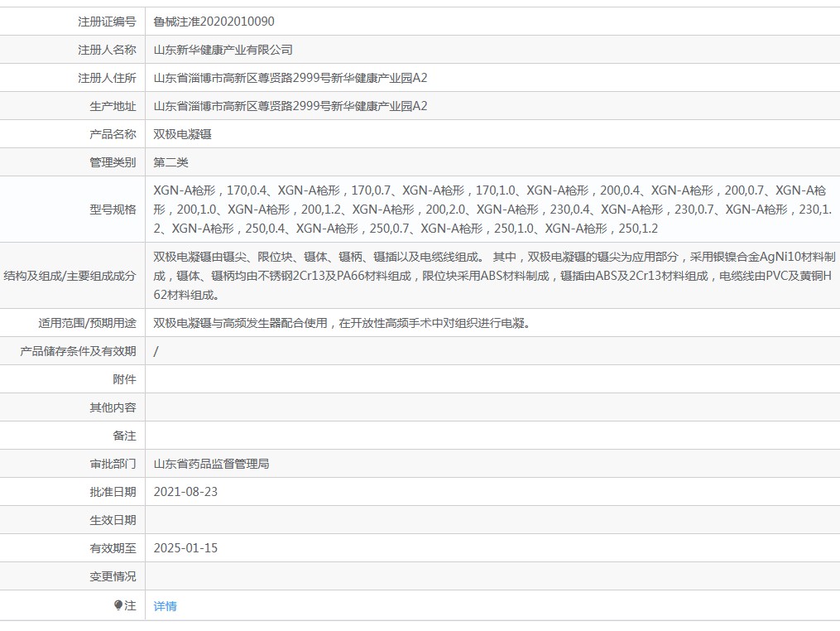Viewport: 840px width, 631px height.
Task: Click the 生产地址 address value
Action: pos(290,106)
